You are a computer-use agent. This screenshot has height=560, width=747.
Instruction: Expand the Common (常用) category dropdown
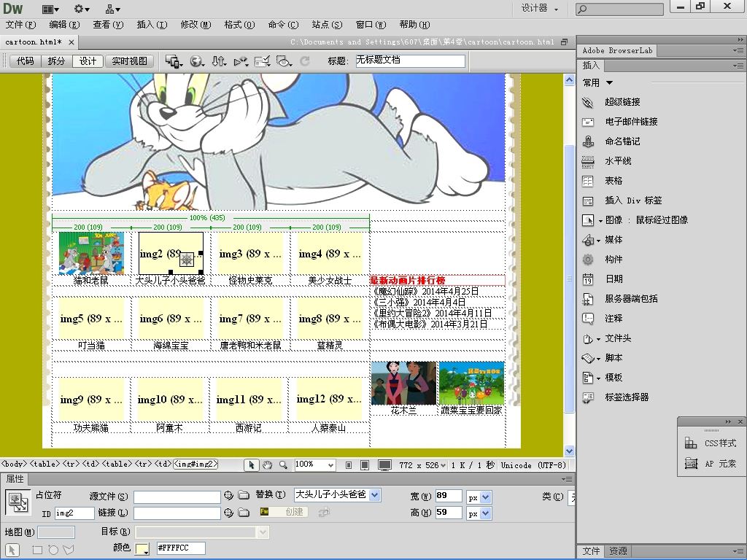click(x=598, y=83)
